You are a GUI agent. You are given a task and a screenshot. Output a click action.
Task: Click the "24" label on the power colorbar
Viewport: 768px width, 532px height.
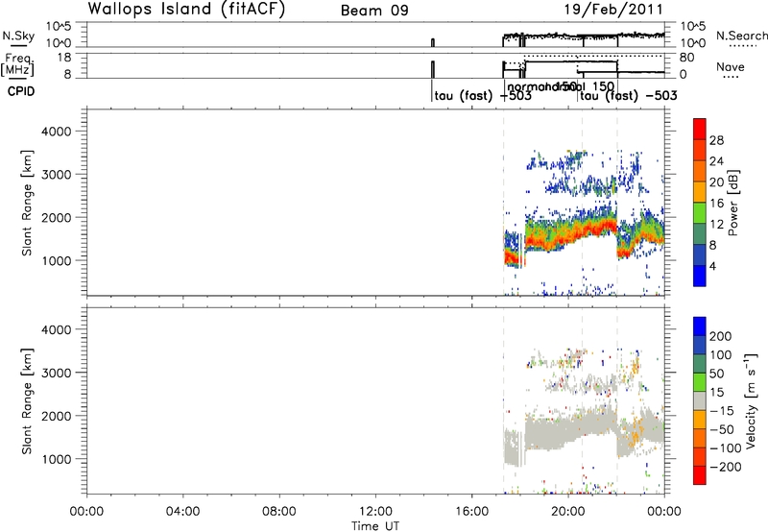pos(716,161)
